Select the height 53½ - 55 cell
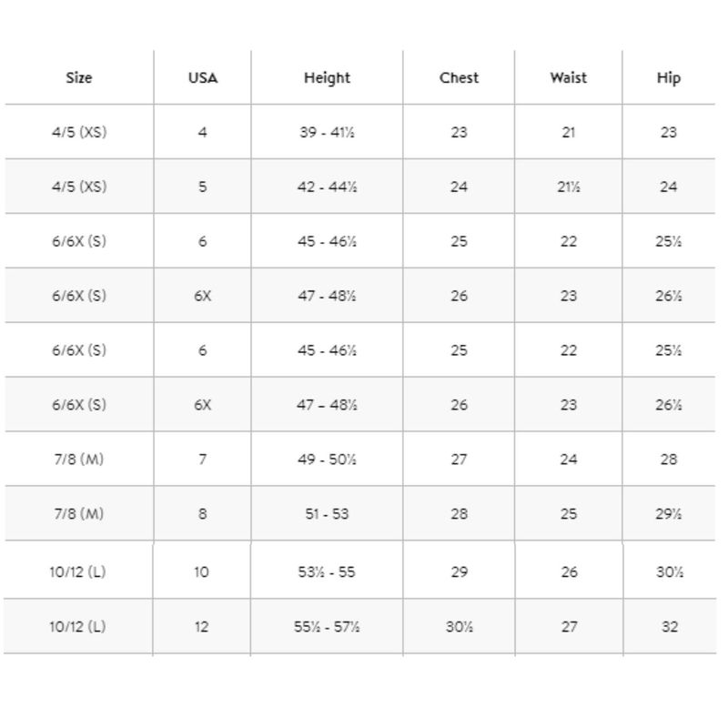Viewport: 728px width, 728px height. 327,571
